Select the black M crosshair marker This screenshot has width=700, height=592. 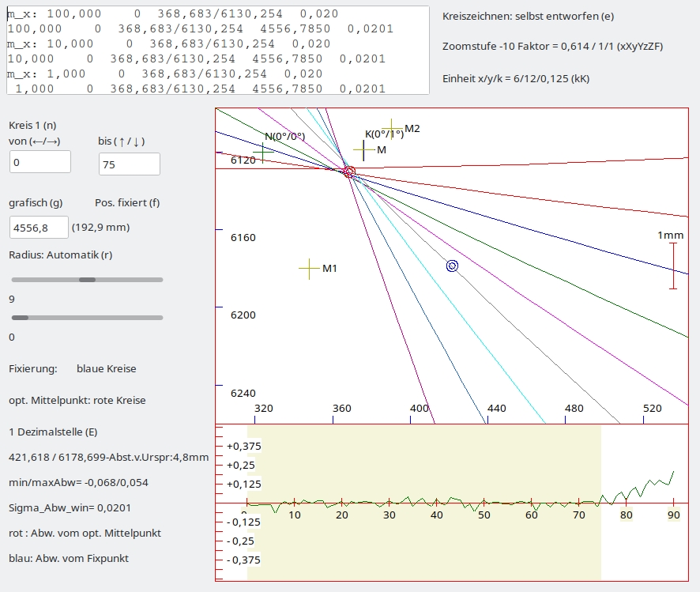point(363,149)
